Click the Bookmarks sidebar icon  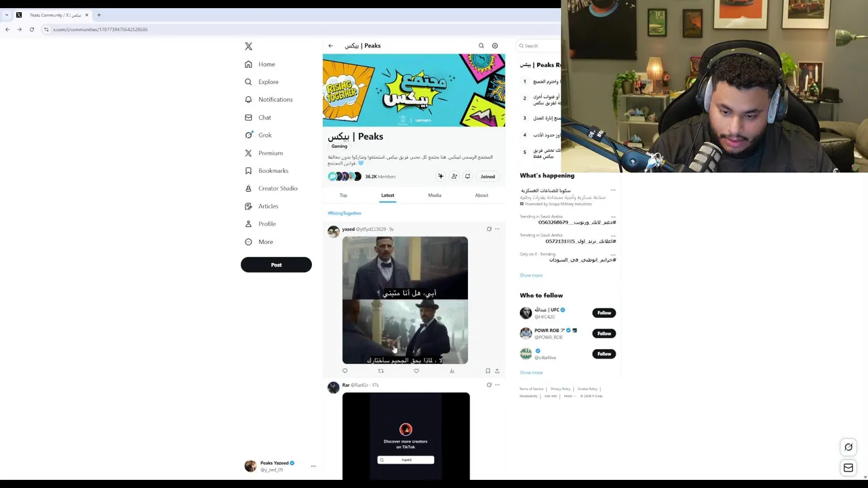coord(248,171)
